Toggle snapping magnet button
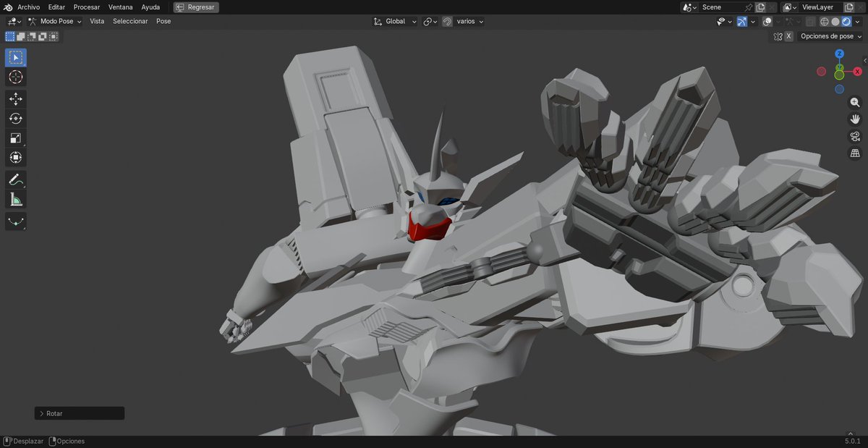 (448, 21)
